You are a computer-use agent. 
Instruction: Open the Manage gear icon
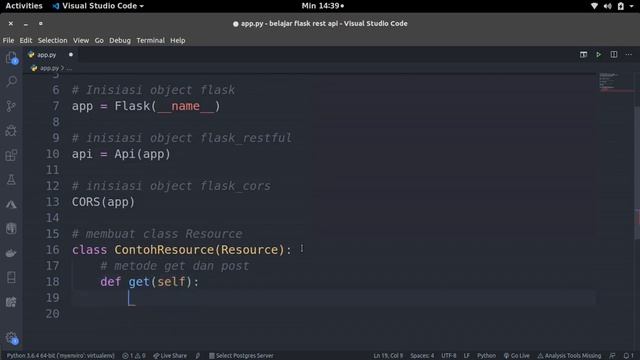pyautogui.click(x=11, y=338)
